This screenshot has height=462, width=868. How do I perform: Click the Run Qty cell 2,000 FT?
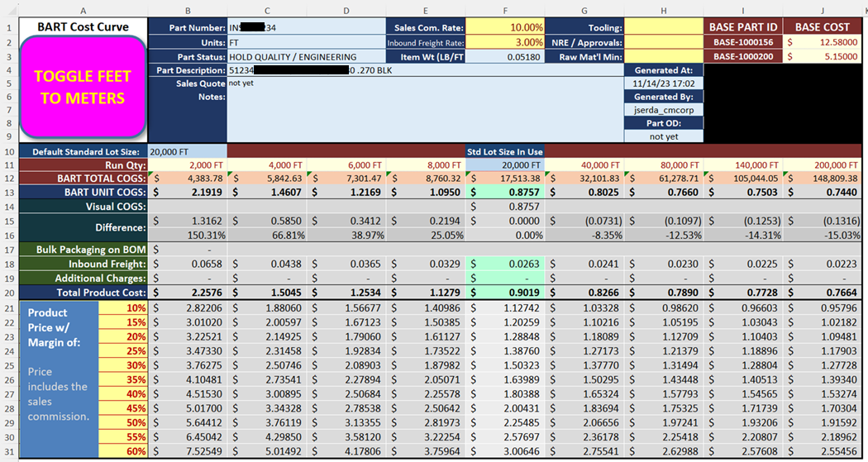(x=188, y=164)
